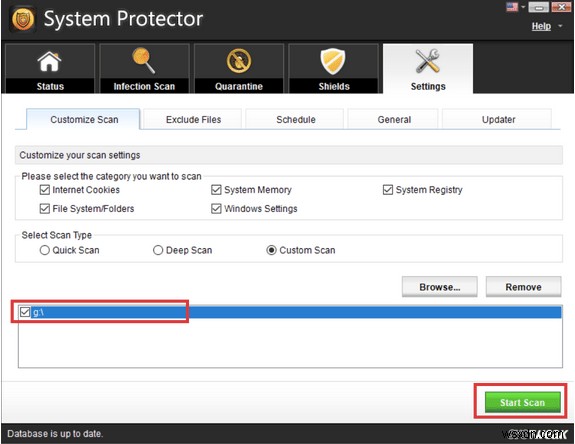Switch to the Schedule tab
The image size is (575, 444).
295,119
